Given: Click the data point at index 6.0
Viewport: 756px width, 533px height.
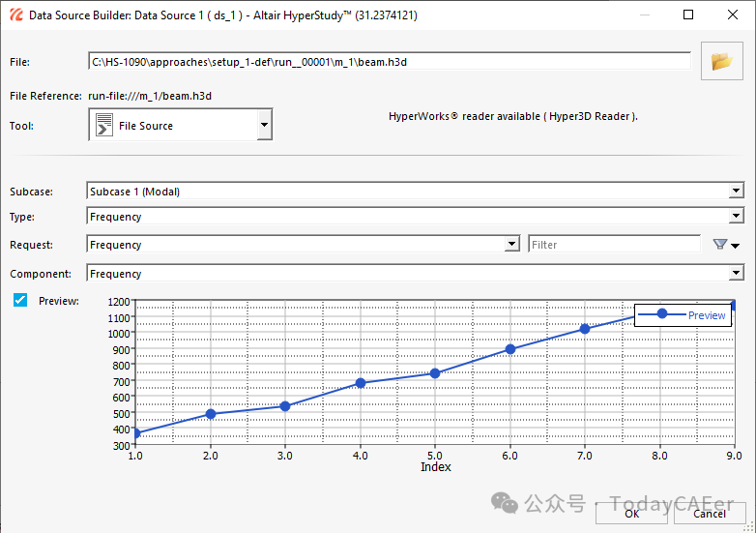Looking at the screenshot, I should (510, 349).
